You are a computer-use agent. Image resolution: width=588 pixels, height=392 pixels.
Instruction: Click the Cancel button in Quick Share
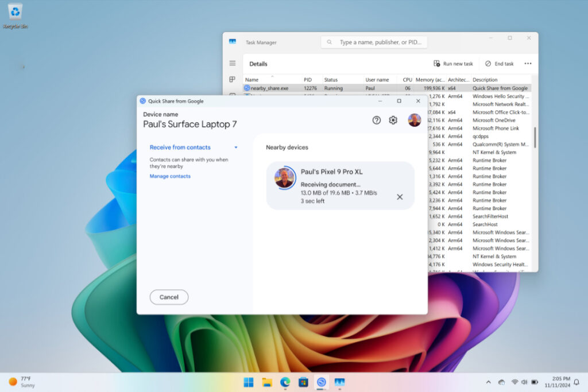[x=169, y=297]
